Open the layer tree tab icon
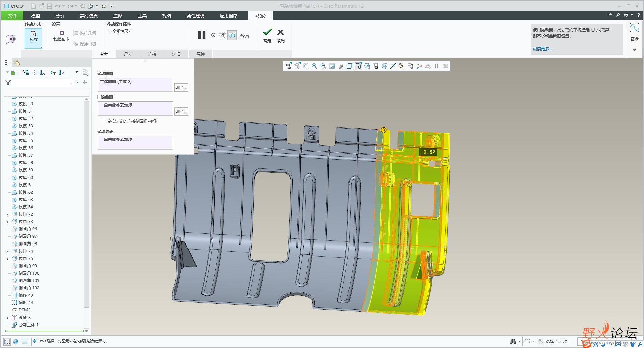The width and height of the screenshot is (644, 348). [17, 63]
